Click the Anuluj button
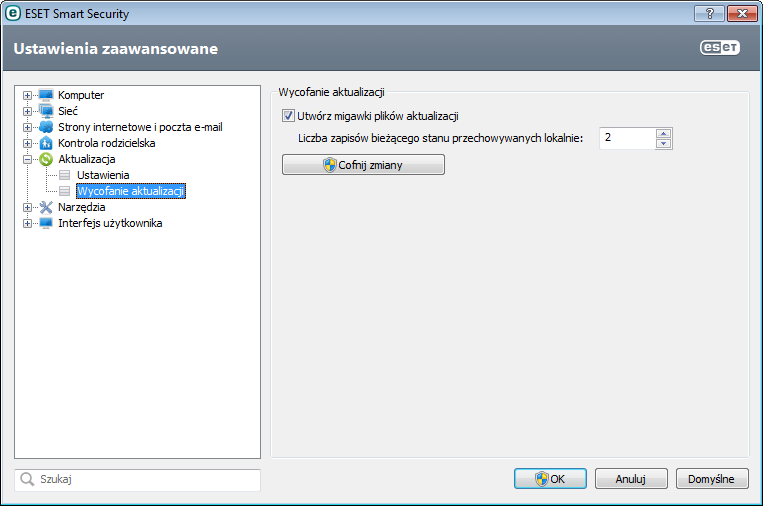 [631, 479]
